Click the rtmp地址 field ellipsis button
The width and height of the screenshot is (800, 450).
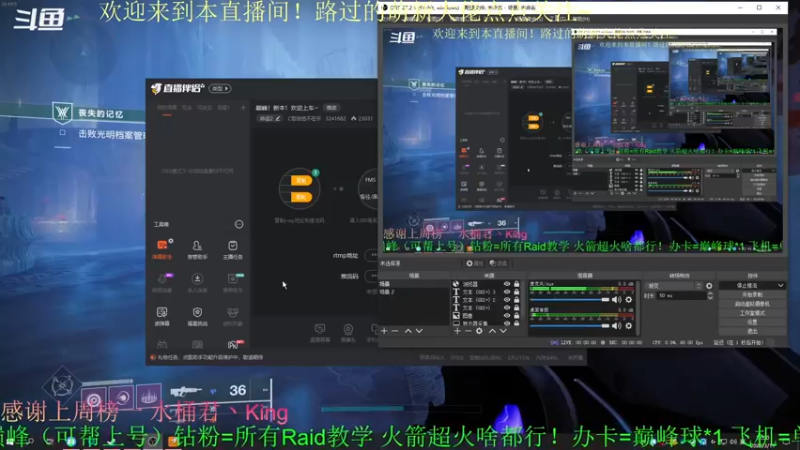pos(373,255)
